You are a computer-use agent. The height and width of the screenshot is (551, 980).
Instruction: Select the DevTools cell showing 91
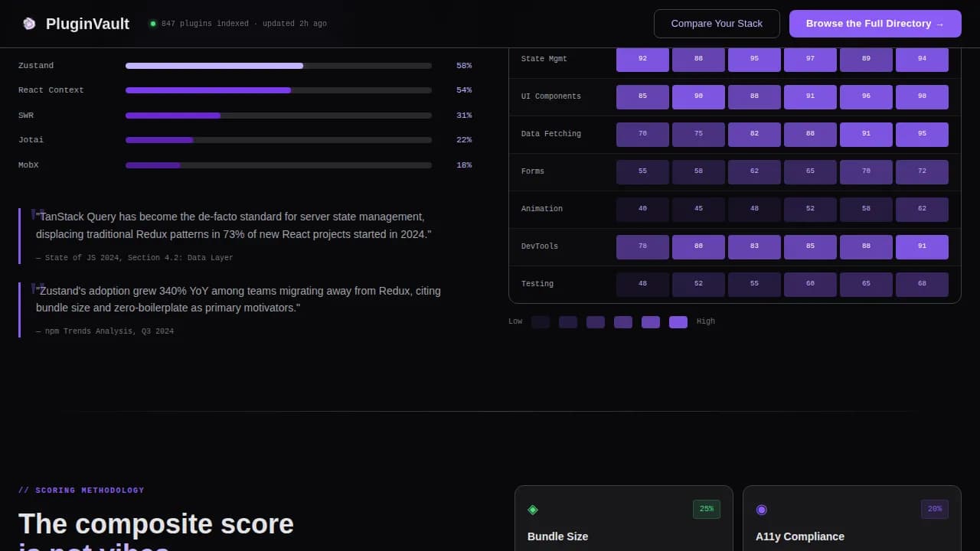coord(922,247)
